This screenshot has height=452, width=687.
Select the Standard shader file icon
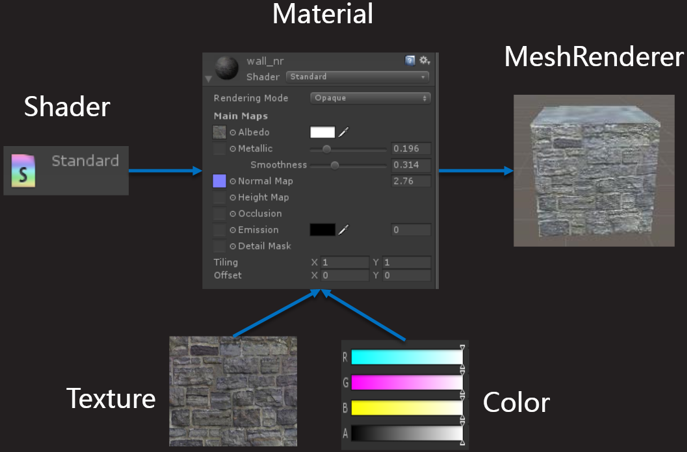(23, 170)
